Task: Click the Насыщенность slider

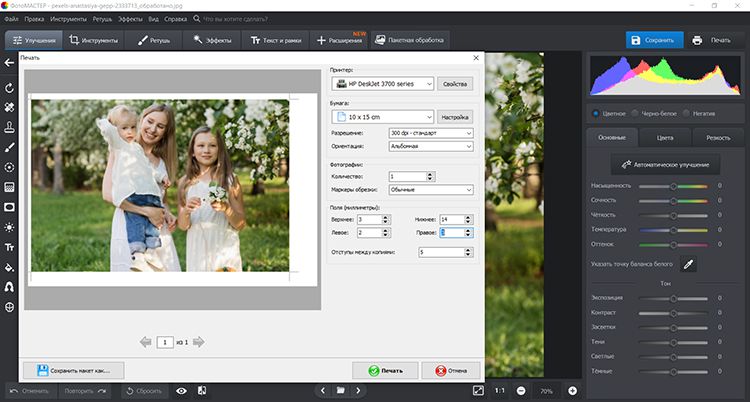Action: coord(674,186)
